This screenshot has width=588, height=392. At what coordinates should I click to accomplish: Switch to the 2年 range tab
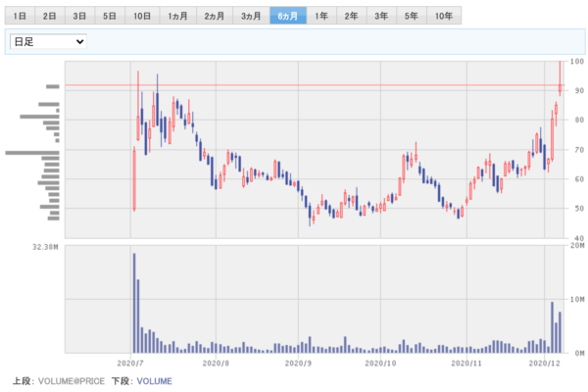tap(352, 16)
